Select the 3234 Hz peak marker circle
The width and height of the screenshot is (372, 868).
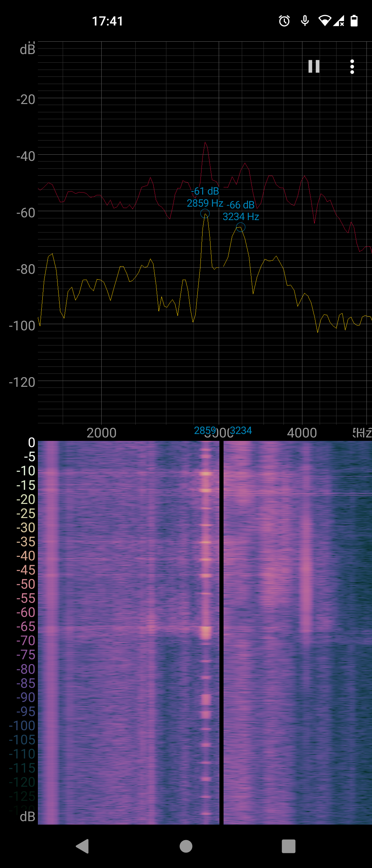coord(240,227)
